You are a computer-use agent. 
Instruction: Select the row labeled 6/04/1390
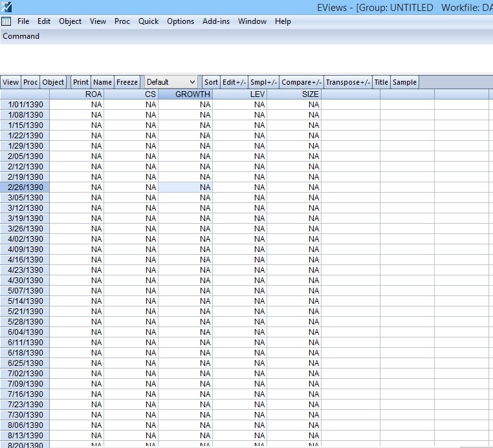(x=25, y=332)
